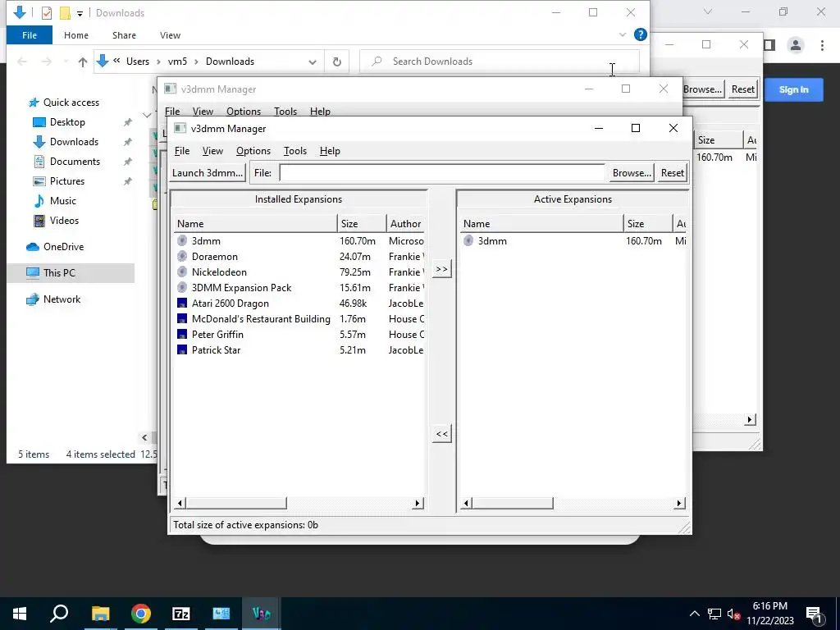The width and height of the screenshot is (840, 630).
Task: Click Installed Expansions horizontal scrollbar thumb
Action: [235, 504]
